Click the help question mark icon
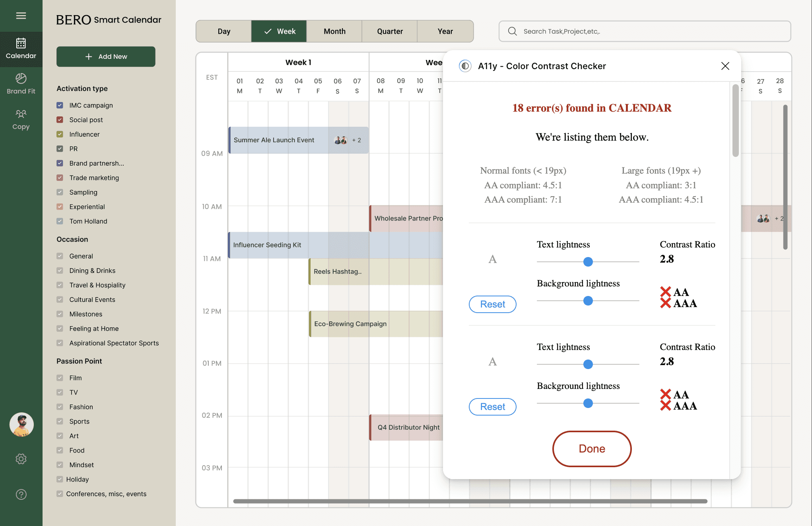The height and width of the screenshot is (526, 812). click(x=21, y=494)
